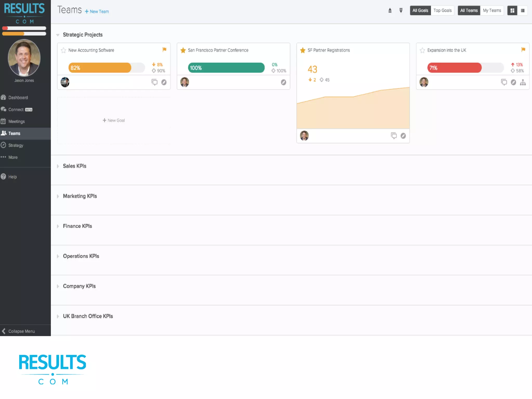Viewport: 532px width, 399px height.
Task: Click the 71% red progress bar
Action: (x=454, y=68)
